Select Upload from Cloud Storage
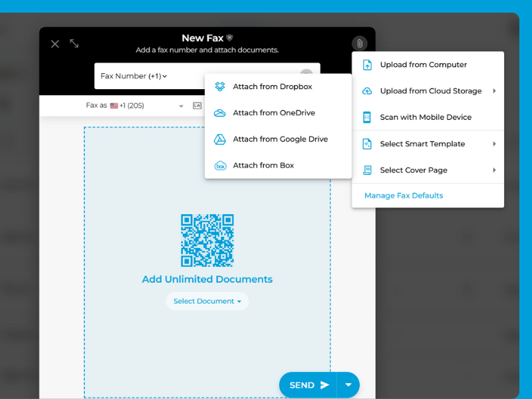Screen dimensions: 532x399 [428, 91]
